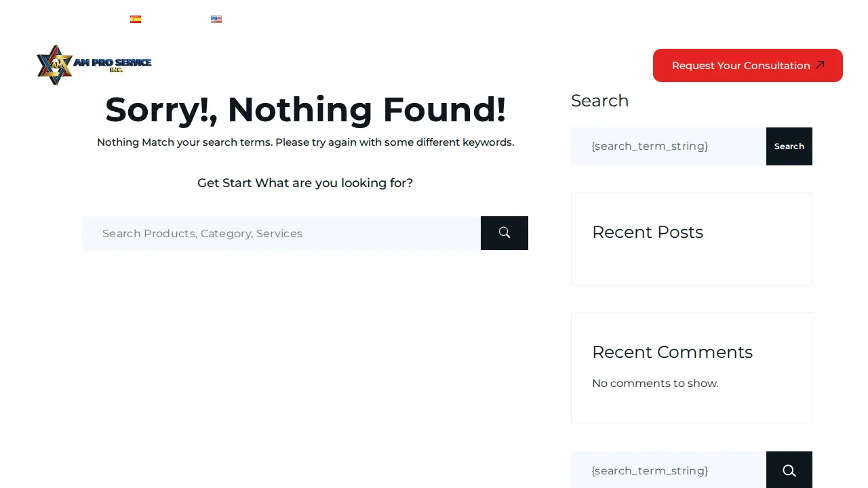Focus the Search Products, Category, Services field

[281, 233]
